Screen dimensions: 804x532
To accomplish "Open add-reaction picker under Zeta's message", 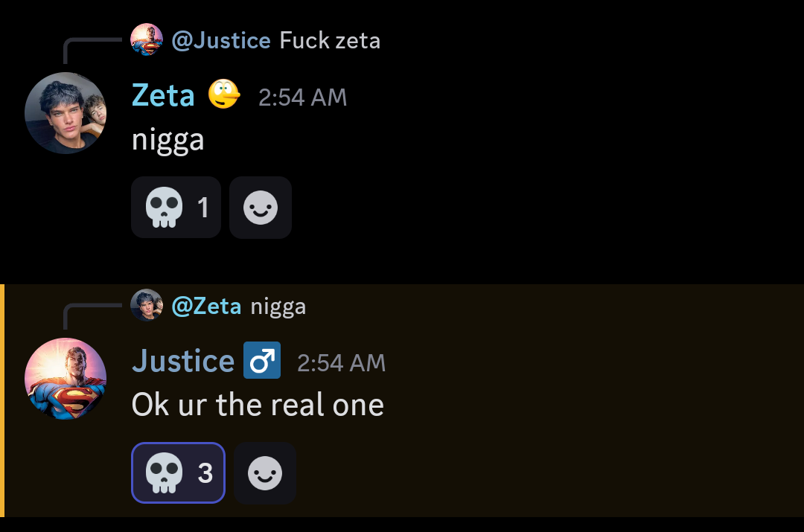I will pyautogui.click(x=261, y=207).
